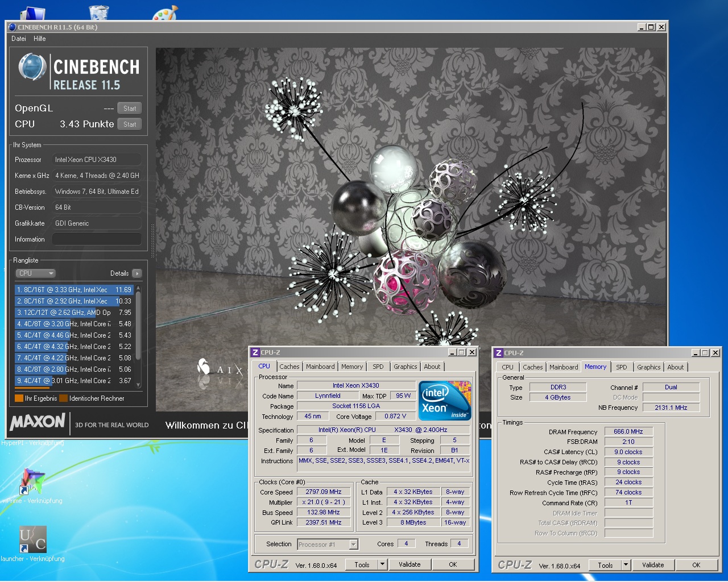Click the Multiplier x 21.0 value

pos(324,502)
